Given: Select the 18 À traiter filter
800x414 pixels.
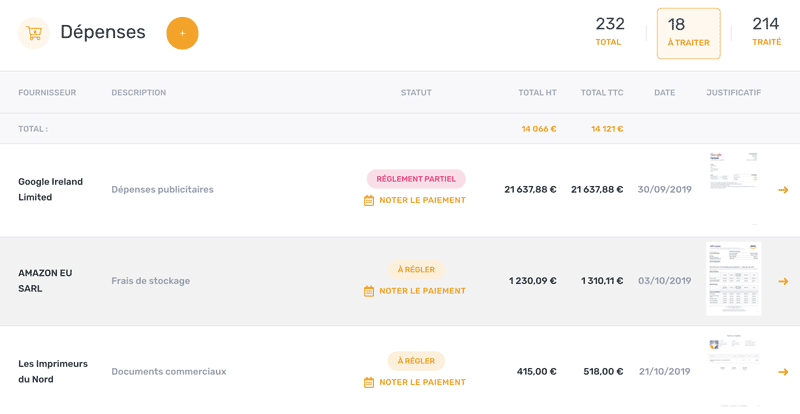Looking at the screenshot, I should coord(688,33).
